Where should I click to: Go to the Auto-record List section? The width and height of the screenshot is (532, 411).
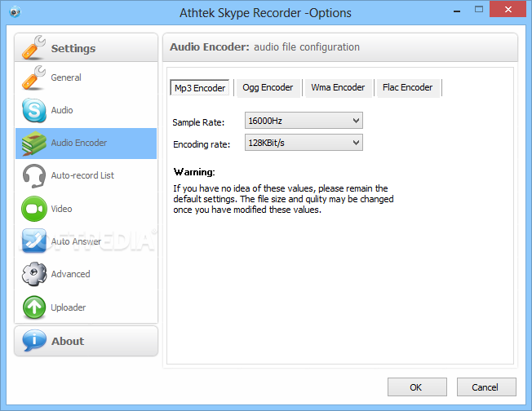(x=86, y=175)
